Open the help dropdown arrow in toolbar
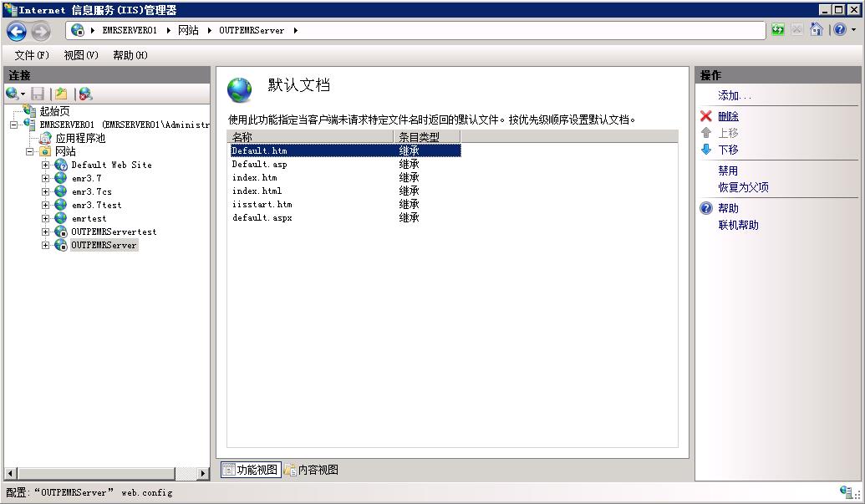The height and width of the screenshot is (504, 865). tap(854, 30)
